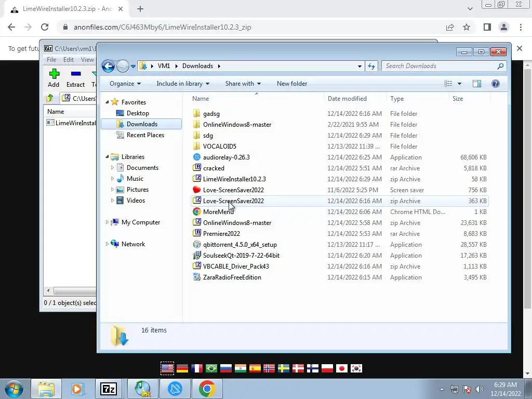Sort by Date modified column header
Image resolution: width=532 pixels, height=399 pixels.
pos(347,99)
